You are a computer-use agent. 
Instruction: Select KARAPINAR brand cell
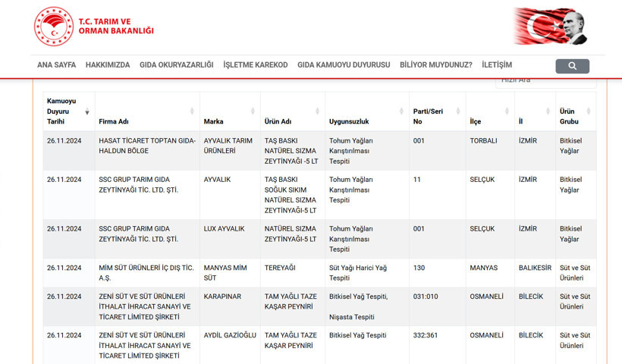[x=230, y=306]
